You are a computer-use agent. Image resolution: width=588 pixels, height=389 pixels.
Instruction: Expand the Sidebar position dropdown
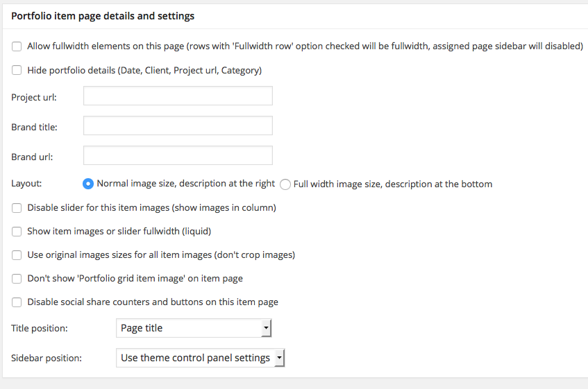[200, 358]
